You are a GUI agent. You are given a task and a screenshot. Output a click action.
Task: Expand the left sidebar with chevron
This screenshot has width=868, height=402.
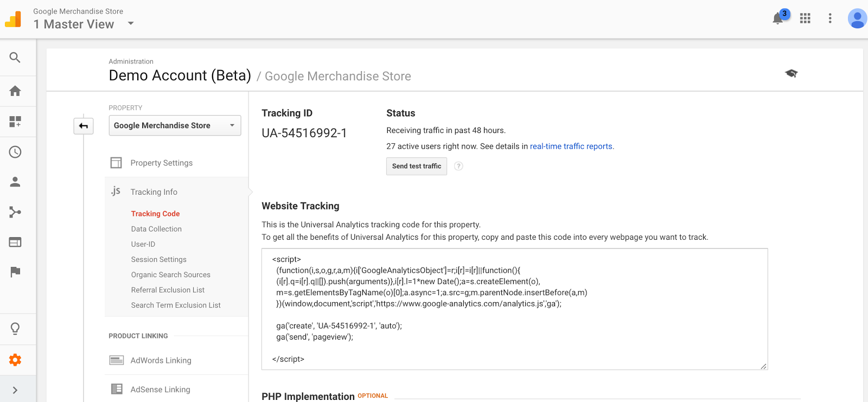click(15, 390)
